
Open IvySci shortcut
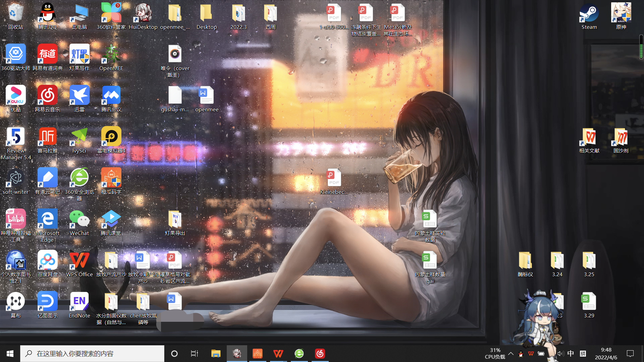click(x=79, y=140)
